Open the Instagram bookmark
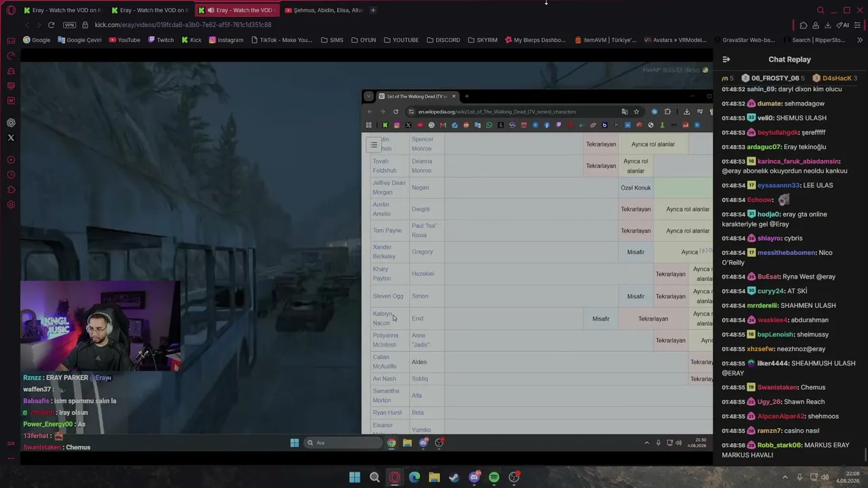Viewport: 868px width, 488px height. [x=226, y=40]
